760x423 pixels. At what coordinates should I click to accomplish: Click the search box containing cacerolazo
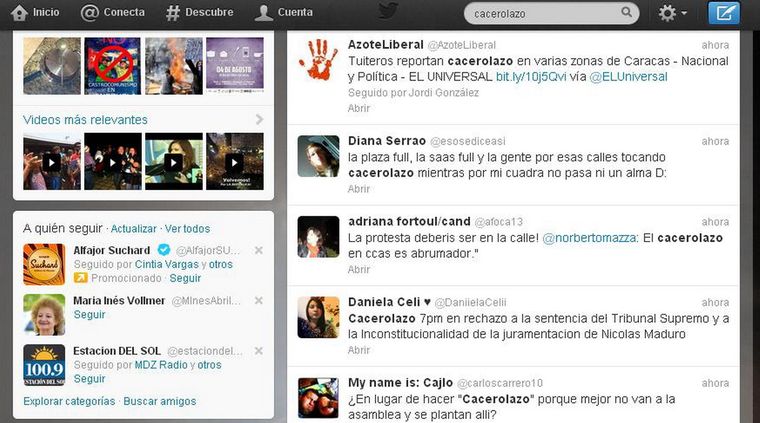[551, 14]
